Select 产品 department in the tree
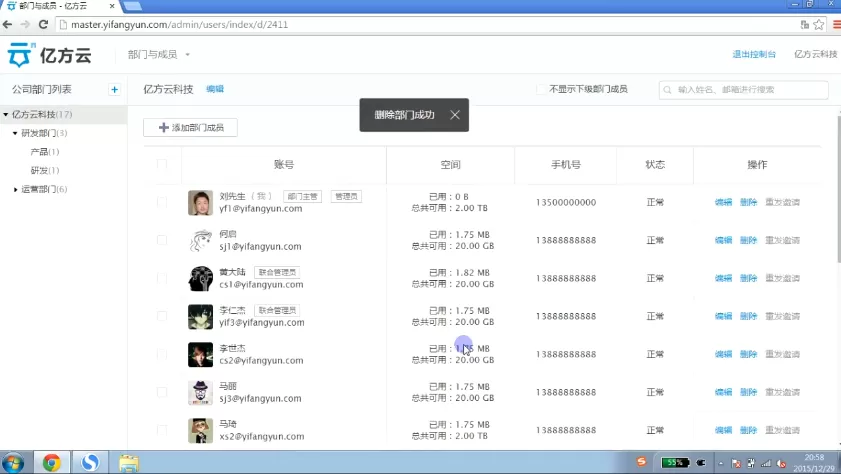Screen dimensions: 841x474 [45, 152]
